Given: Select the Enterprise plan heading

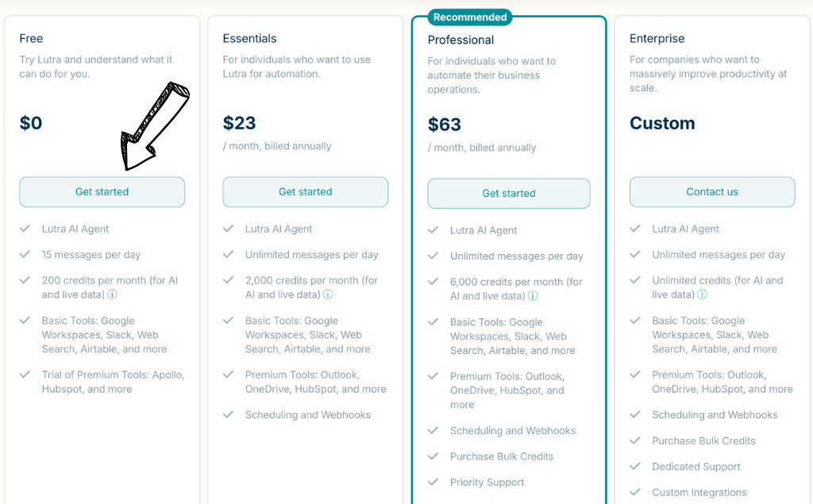Looking at the screenshot, I should click(657, 38).
